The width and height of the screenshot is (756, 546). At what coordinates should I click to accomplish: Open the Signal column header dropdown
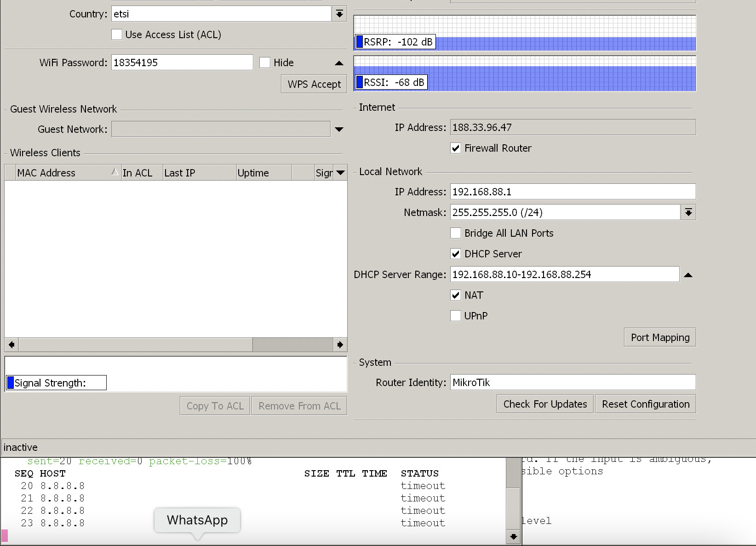pos(340,172)
